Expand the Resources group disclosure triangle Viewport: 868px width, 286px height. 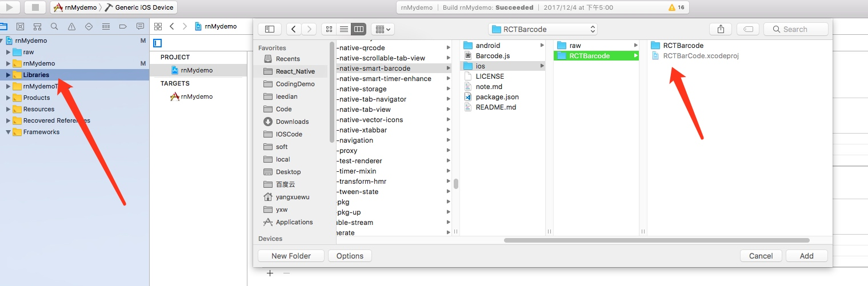coord(8,109)
